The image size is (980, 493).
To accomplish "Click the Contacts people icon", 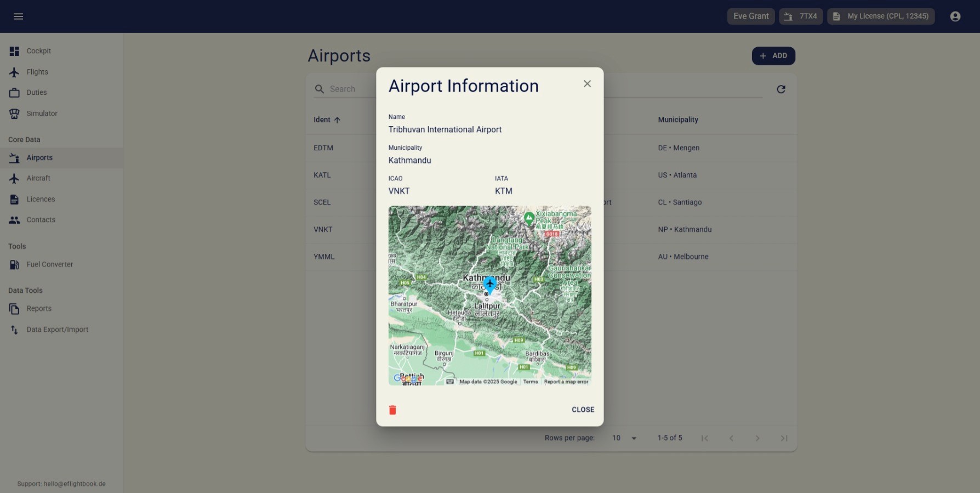I will click(x=14, y=220).
